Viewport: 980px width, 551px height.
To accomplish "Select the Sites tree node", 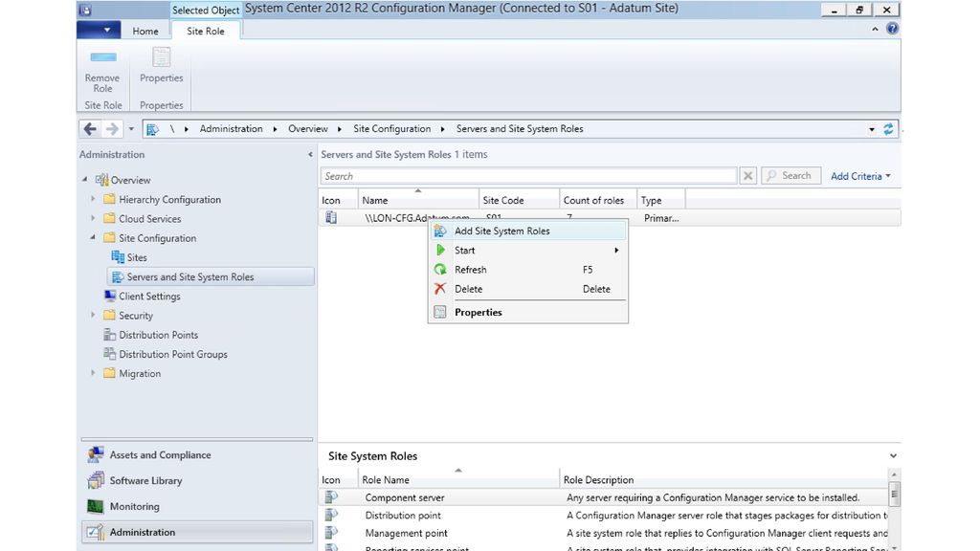I will (137, 257).
